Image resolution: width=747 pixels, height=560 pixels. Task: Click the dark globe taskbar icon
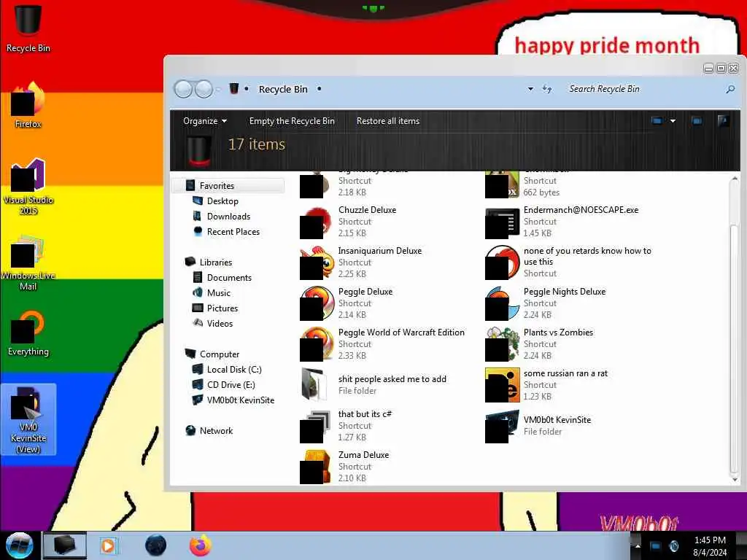pyautogui.click(x=155, y=545)
